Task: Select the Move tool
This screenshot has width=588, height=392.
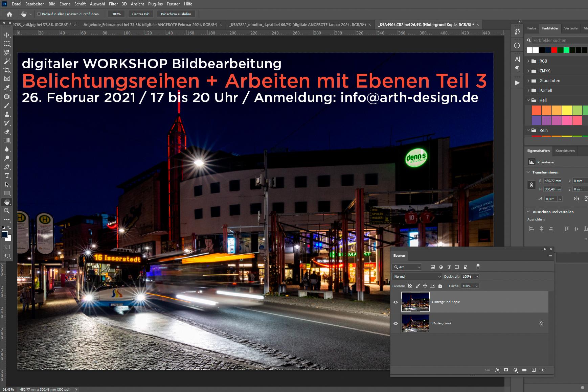Action: pos(7,35)
